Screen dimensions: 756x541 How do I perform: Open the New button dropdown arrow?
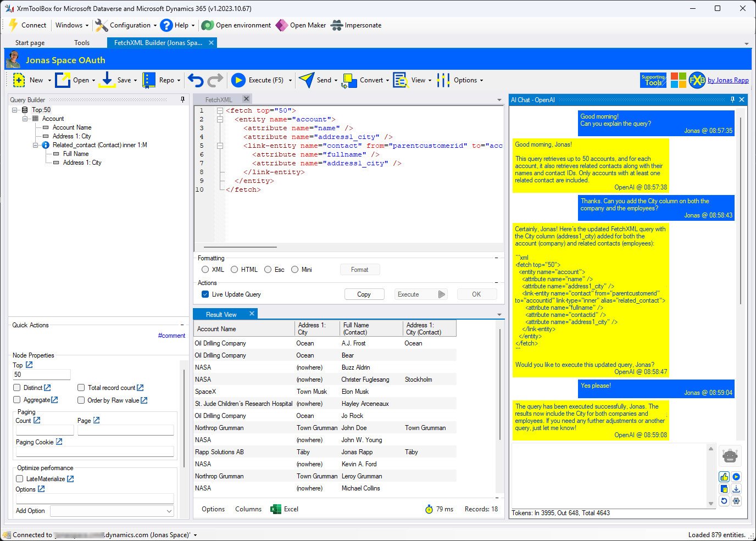pyautogui.click(x=49, y=80)
